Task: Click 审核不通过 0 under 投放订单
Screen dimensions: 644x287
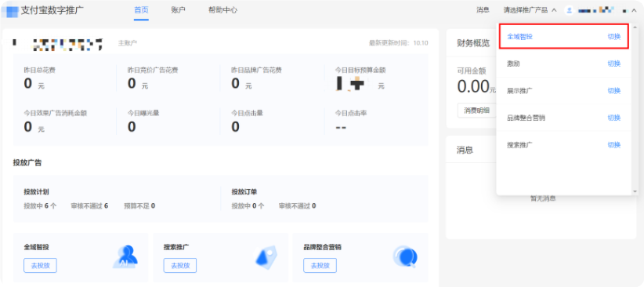Action: coord(298,205)
